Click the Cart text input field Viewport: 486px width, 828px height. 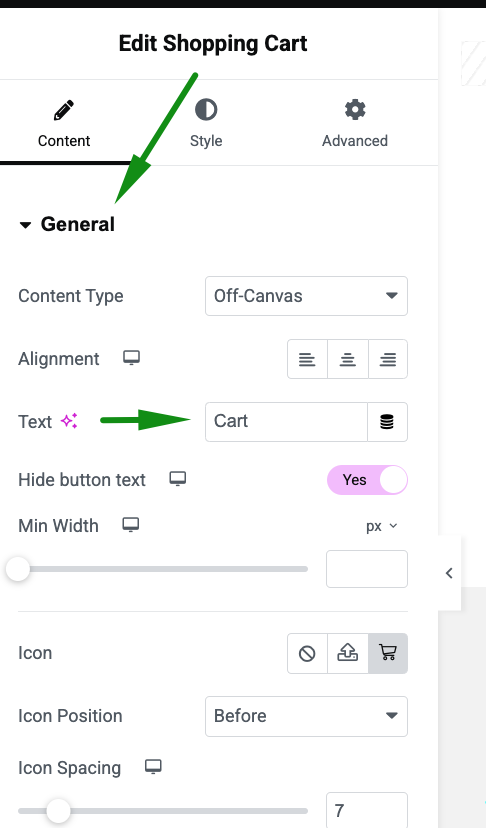pyautogui.click(x=286, y=422)
